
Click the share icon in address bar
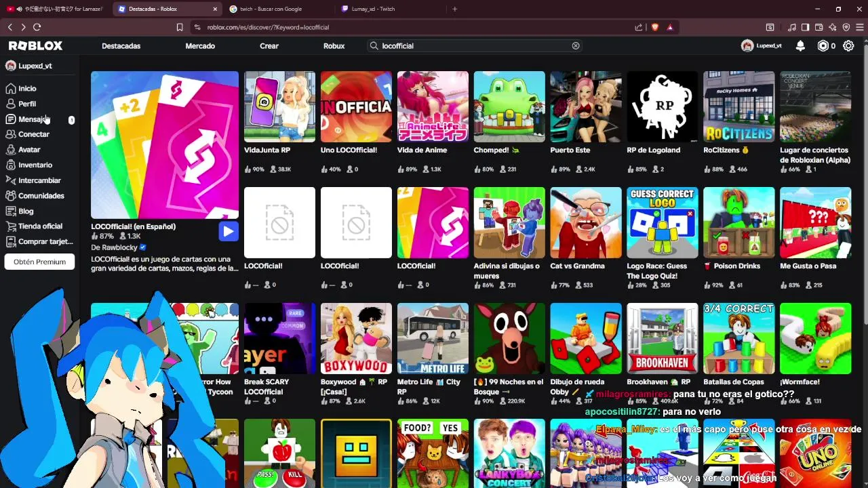[x=639, y=27]
